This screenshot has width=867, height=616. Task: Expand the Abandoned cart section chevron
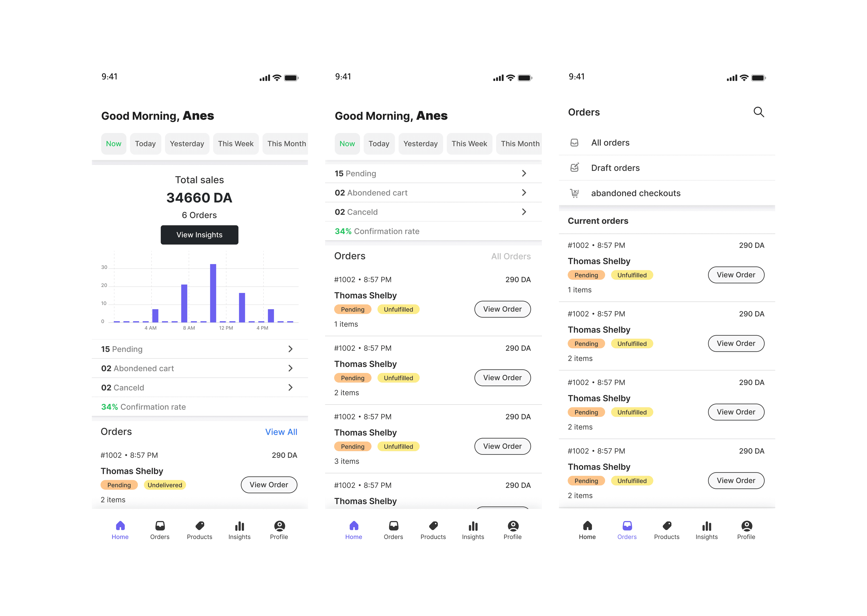click(x=292, y=368)
